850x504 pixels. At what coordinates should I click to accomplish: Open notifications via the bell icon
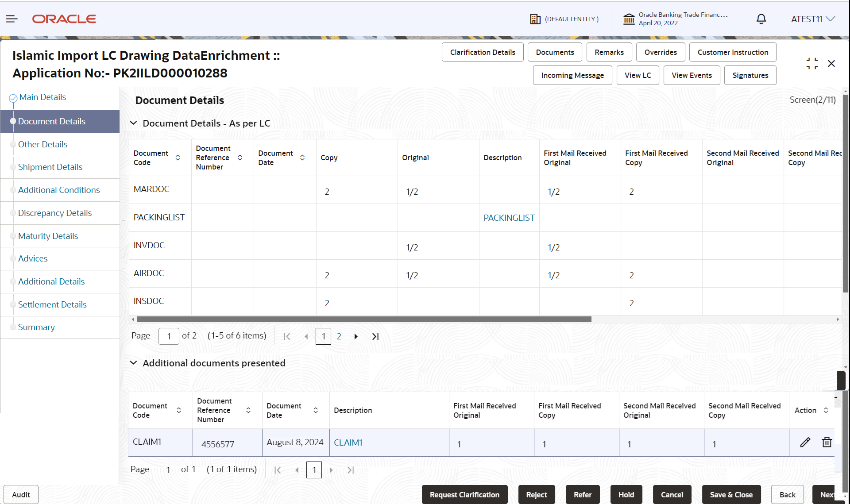[x=761, y=19]
